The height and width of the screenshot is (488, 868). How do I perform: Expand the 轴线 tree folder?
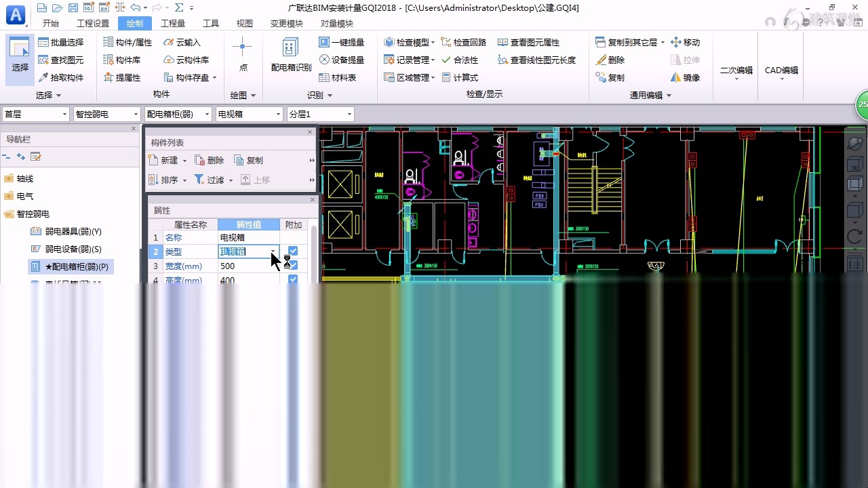pos(9,179)
